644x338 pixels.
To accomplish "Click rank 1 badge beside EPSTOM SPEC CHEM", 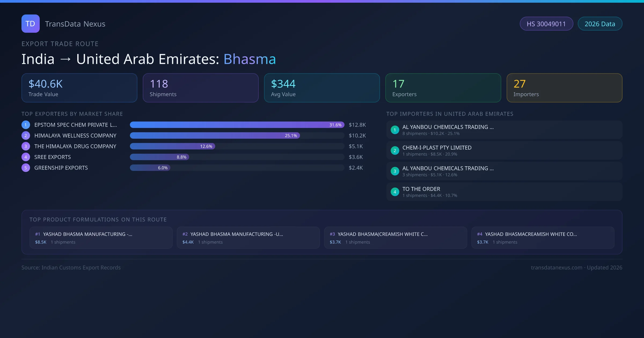I will click(x=25, y=125).
